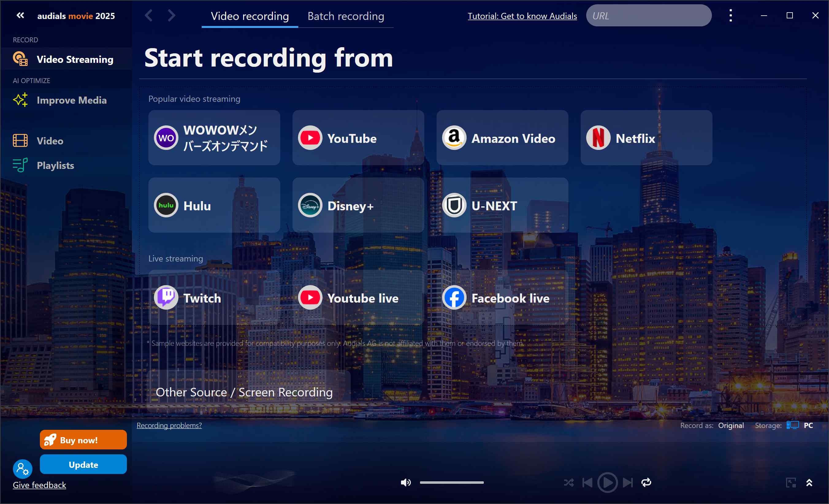Click the Buy now! button
Viewport: 829px width, 504px height.
pyautogui.click(x=83, y=440)
